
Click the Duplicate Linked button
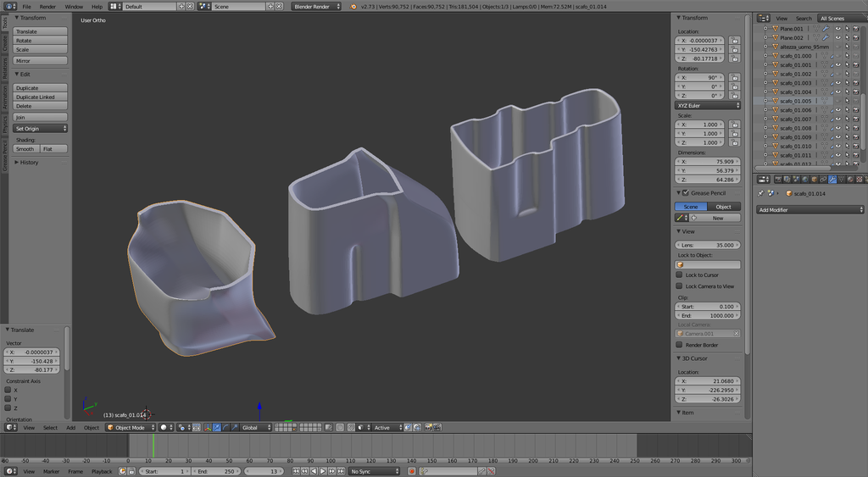click(x=41, y=97)
